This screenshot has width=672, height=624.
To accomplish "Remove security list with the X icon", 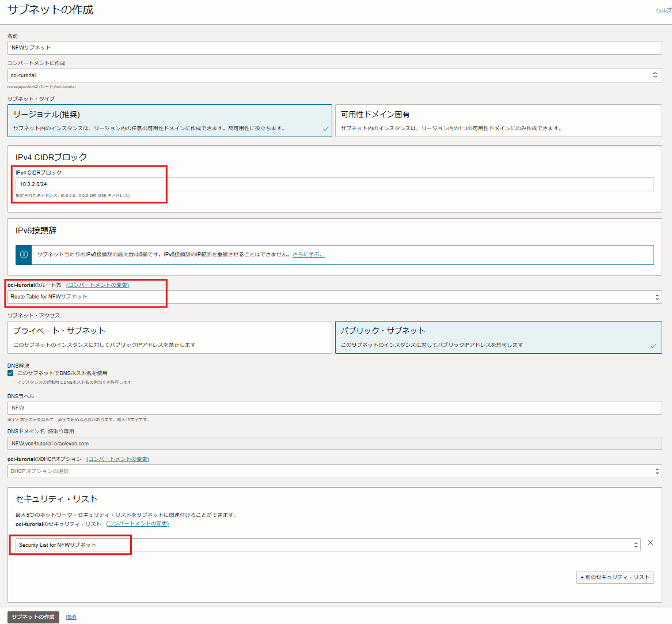I will tap(650, 543).
